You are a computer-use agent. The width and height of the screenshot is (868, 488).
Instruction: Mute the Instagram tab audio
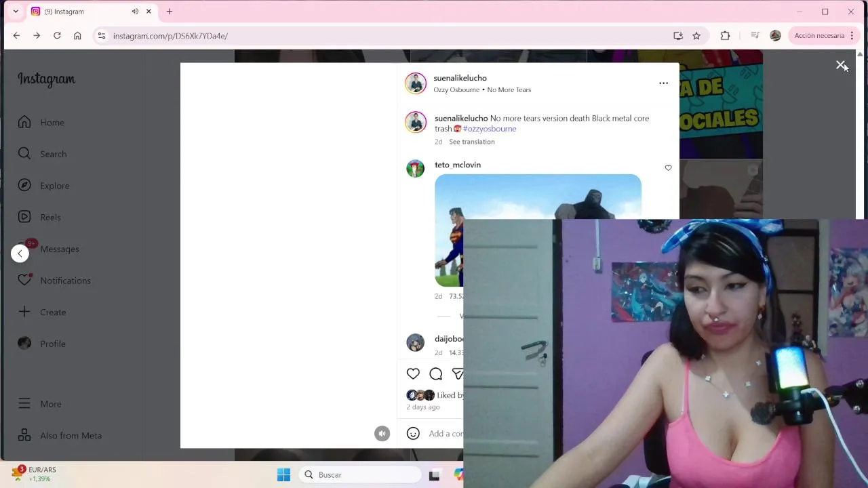pyautogui.click(x=135, y=12)
